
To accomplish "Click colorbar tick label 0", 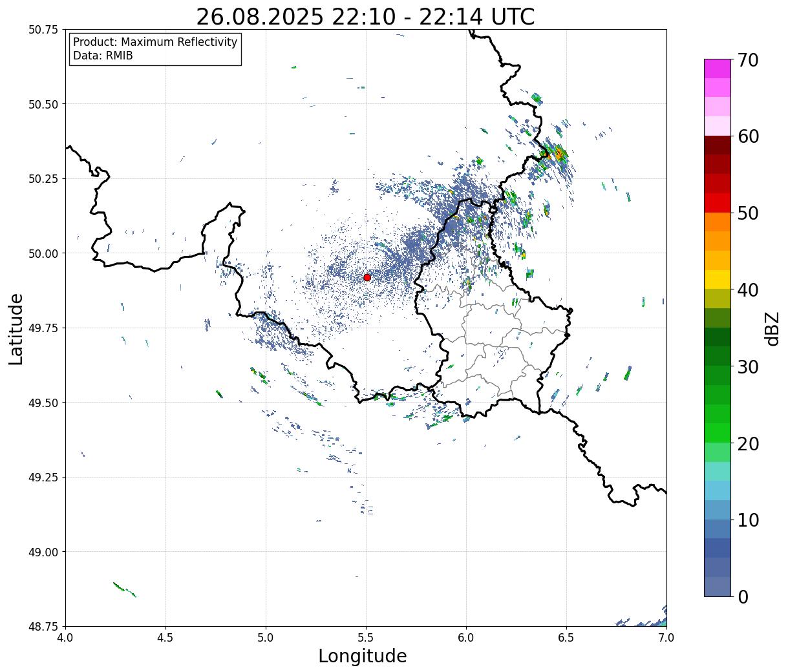I will click(x=743, y=597).
